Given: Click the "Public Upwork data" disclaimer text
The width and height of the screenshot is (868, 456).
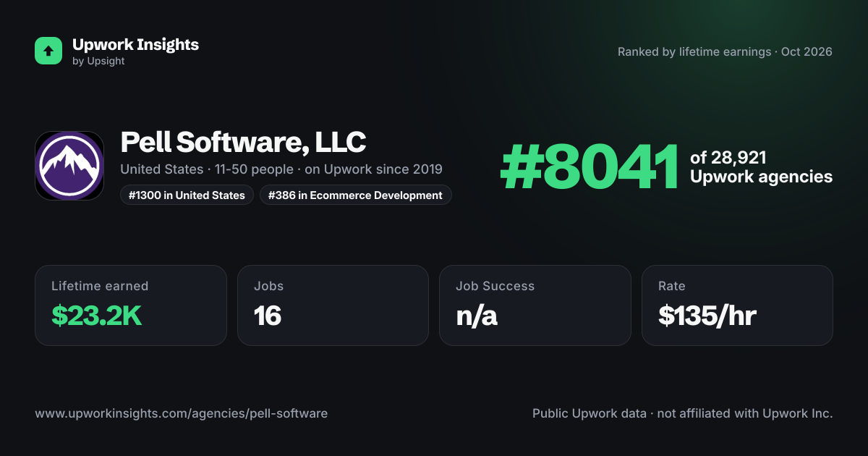Looking at the screenshot, I should click(x=683, y=413).
